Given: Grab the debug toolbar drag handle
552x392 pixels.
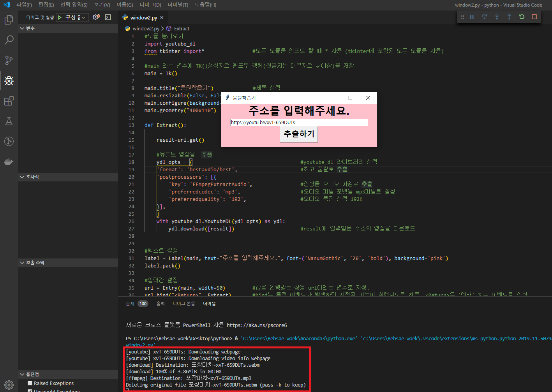Looking at the screenshot, I should 462,17.
